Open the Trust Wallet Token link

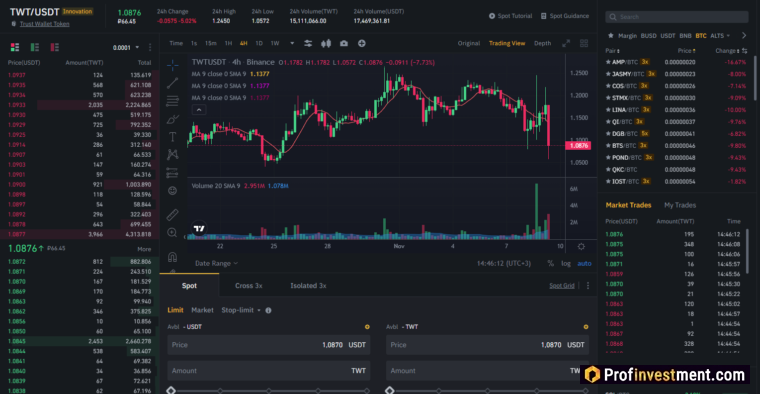44,24
